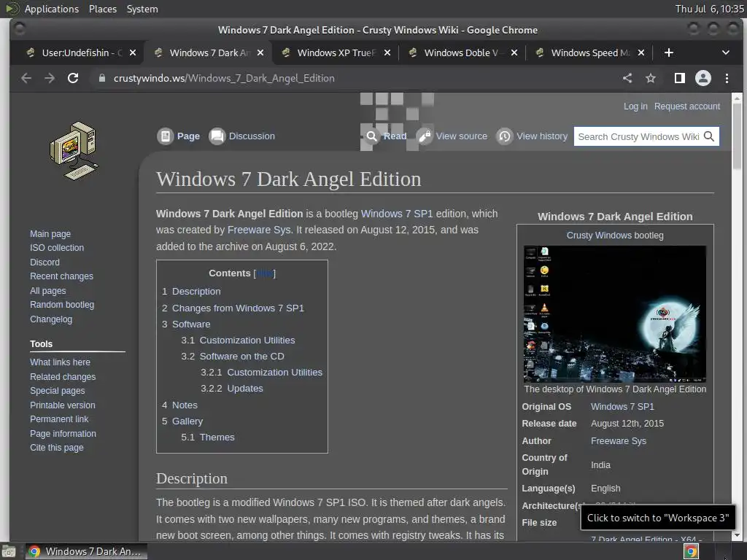Open a new tab with the plus button

[669, 52]
